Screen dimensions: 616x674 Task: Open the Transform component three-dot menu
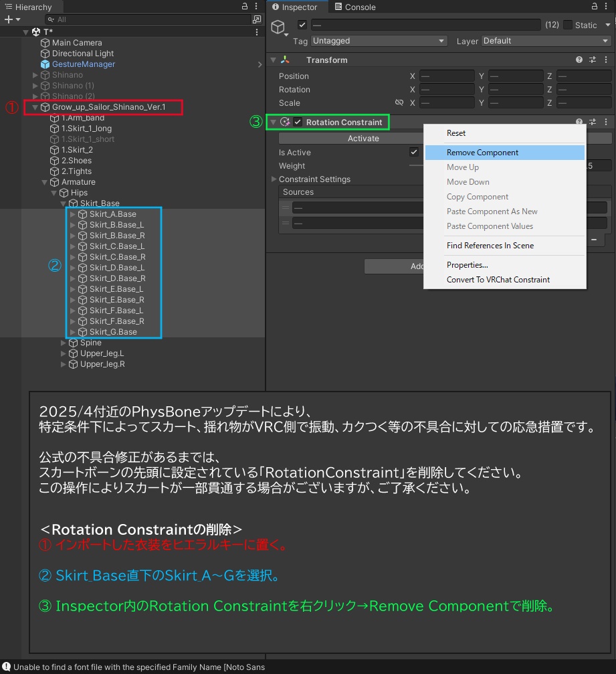pos(605,60)
